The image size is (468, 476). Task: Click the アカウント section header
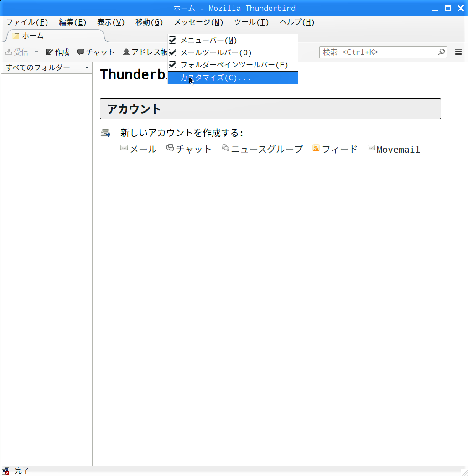[270, 109]
